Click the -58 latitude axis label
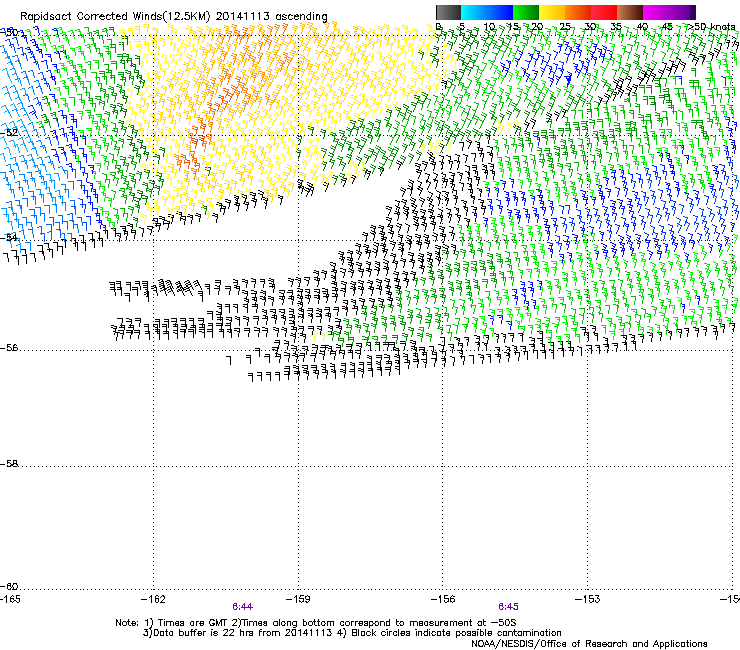 9,464
